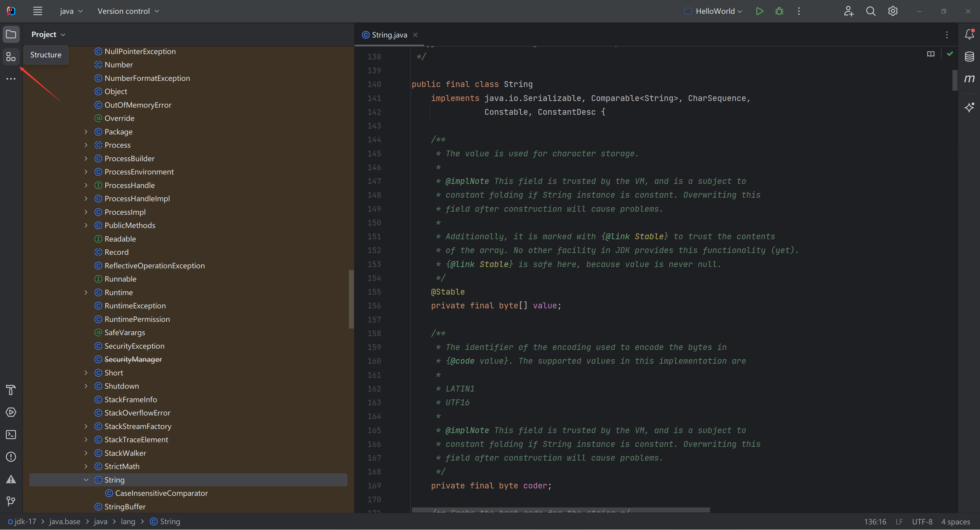This screenshot has height=530, width=980.
Task: Open the Build hammer tool window
Action: click(x=11, y=390)
